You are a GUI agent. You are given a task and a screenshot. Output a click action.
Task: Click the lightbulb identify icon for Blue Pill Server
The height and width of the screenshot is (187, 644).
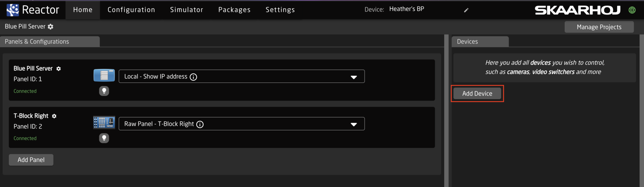104,91
